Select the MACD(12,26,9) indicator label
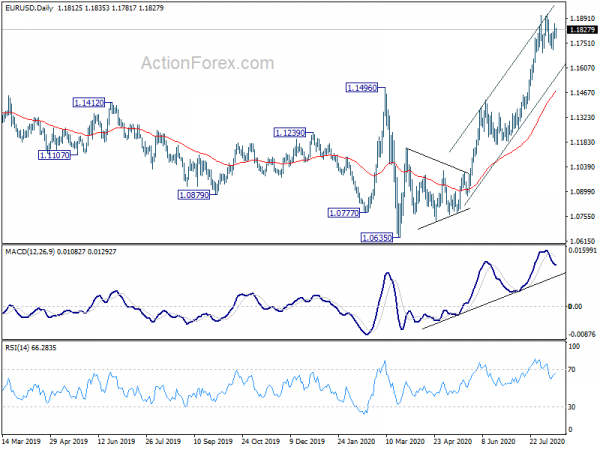The height and width of the screenshot is (450, 600). (30, 252)
